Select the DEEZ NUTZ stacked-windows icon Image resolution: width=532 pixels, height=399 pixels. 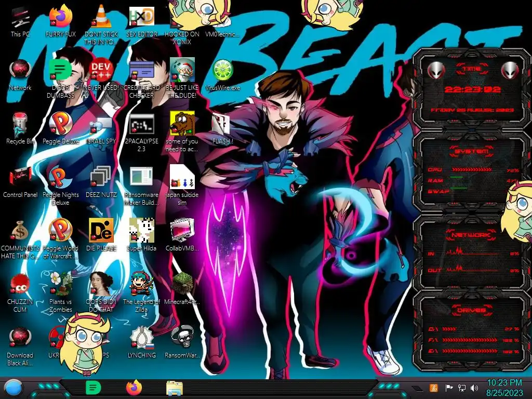(x=101, y=182)
